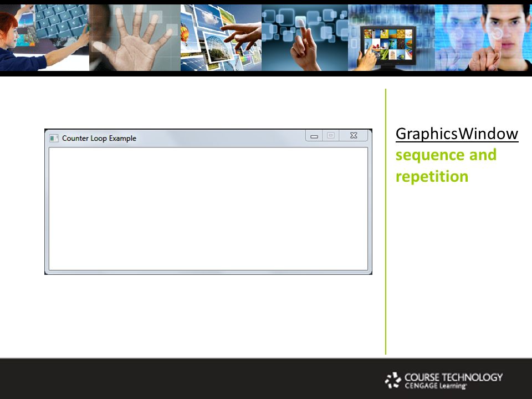This screenshot has width=532, height=399.
Task: Click the red-haired woman keyboard banner image
Action: pos(45,38)
